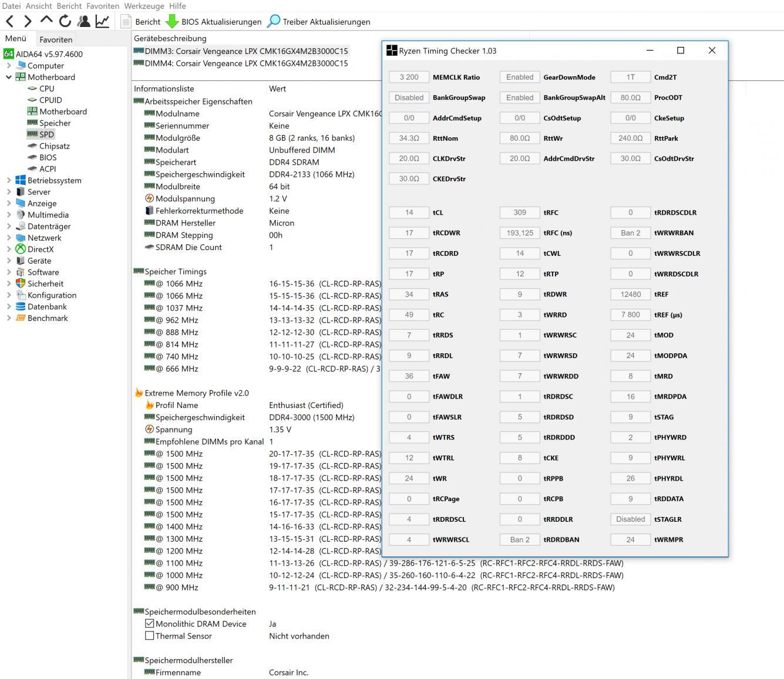
Task: Open the Datei menu
Action: tap(11, 6)
